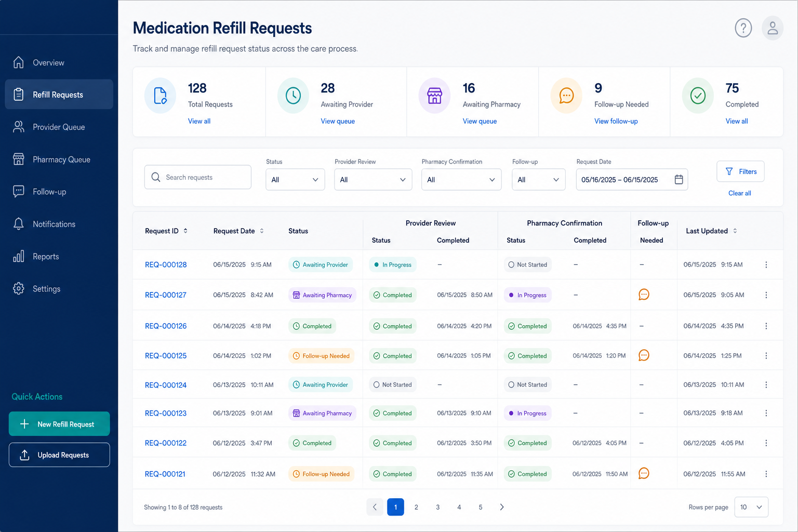Open the row actions menu for REQ-000126
Viewport: 798px width, 532px height.
(766, 326)
